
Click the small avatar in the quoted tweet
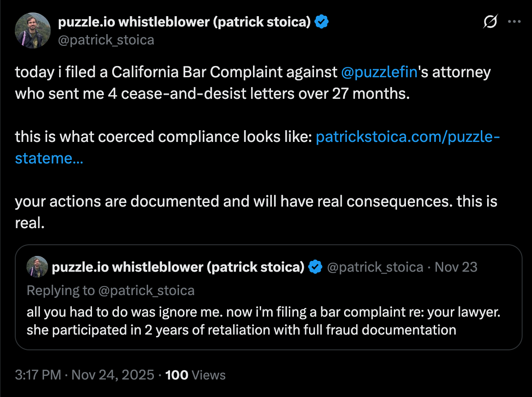[x=36, y=267]
